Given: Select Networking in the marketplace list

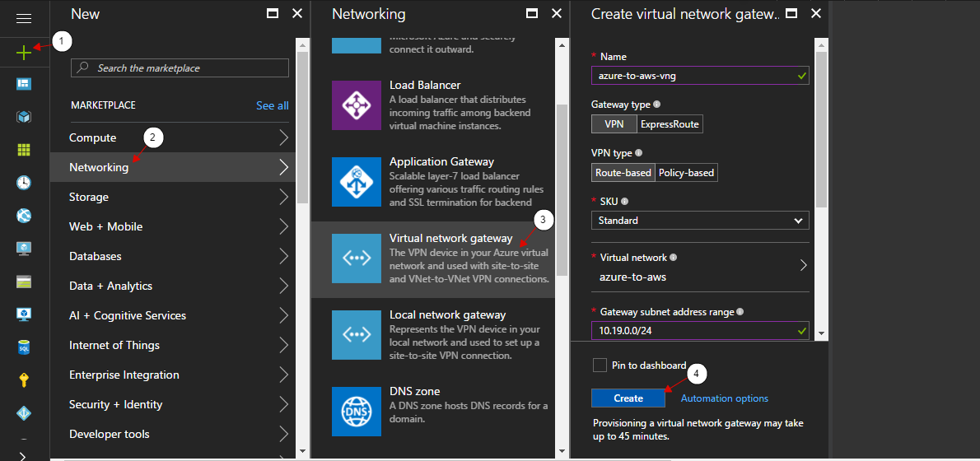Looking at the screenshot, I should pos(172,167).
